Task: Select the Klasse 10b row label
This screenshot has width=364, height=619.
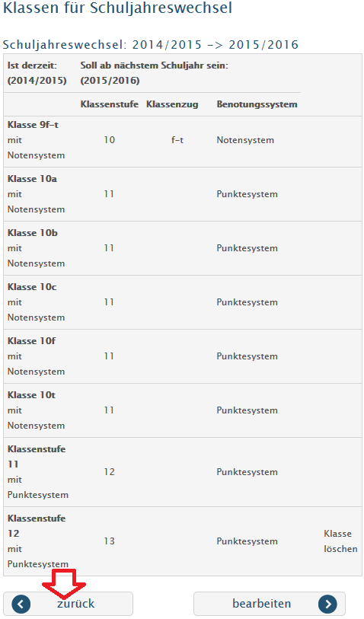Action: click(x=33, y=233)
